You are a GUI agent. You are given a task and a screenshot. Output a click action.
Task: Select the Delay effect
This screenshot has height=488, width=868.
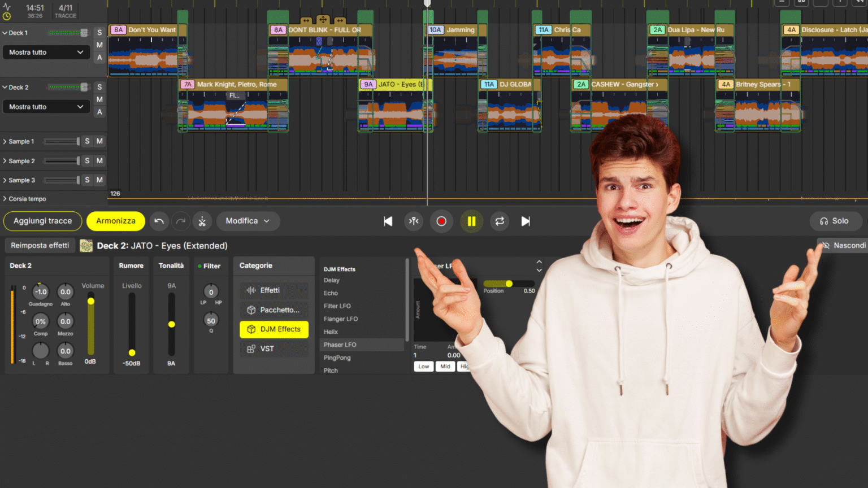click(332, 280)
